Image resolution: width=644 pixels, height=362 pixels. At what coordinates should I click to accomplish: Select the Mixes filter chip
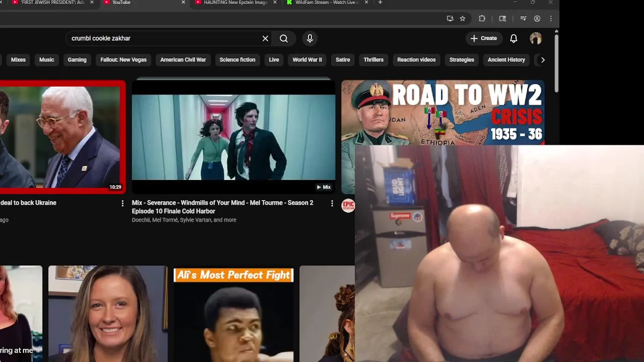click(18, 60)
